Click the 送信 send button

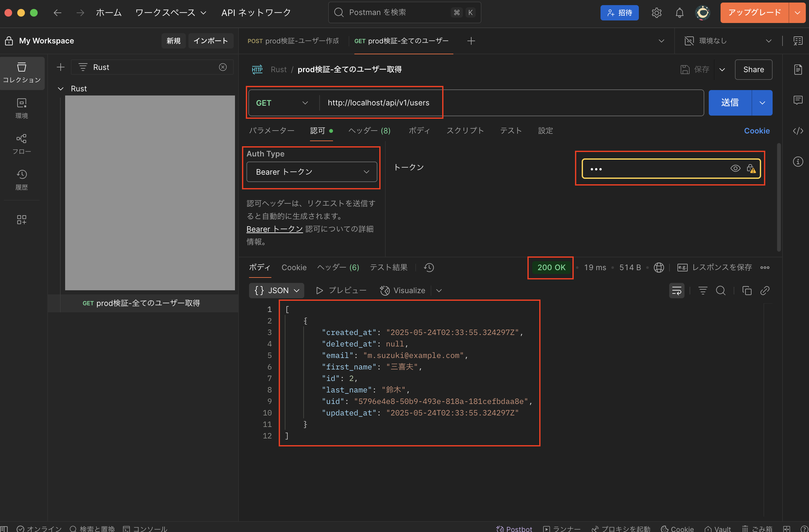[x=730, y=103]
